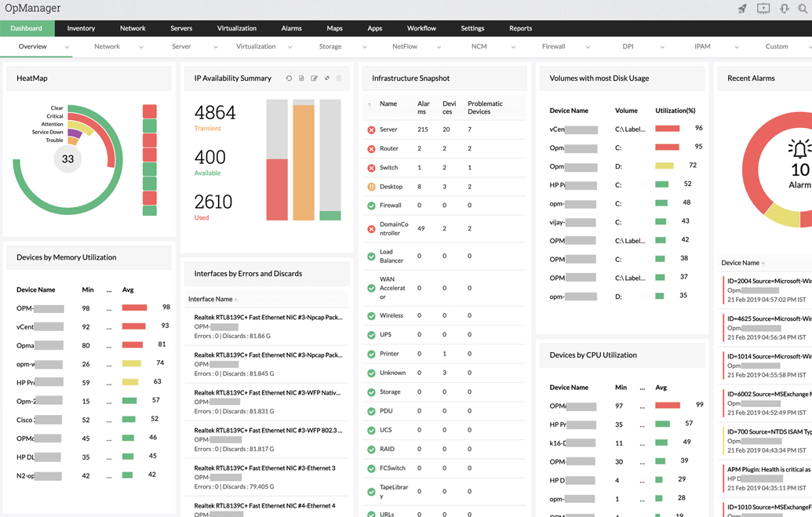Click the alarm bell icon in Recent Alarms
This screenshot has height=517, width=812.
(x=800, y=149)
